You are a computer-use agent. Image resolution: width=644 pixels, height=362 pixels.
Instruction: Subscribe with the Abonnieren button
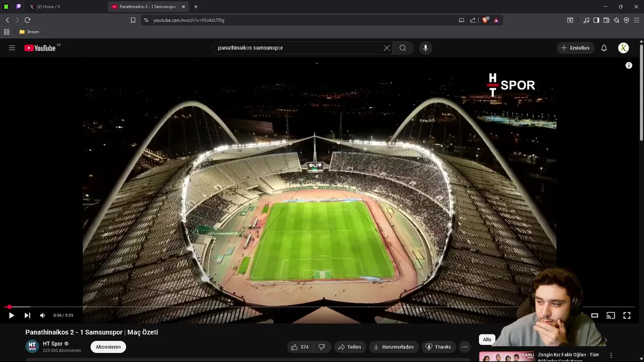tap(108, 347)
